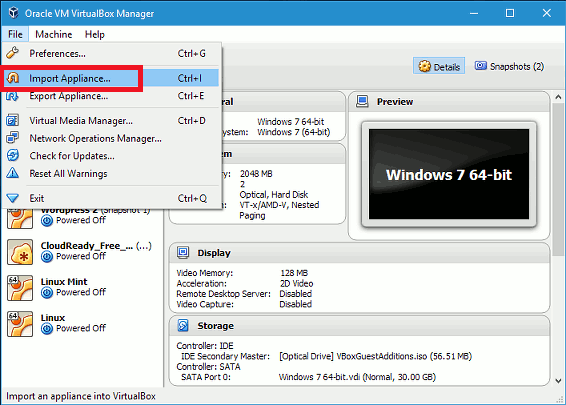Image resolution: width=566 pixels, height=405 pixels.
Task: Click the SATA Port 0: label
Action: tap(206, 377)
